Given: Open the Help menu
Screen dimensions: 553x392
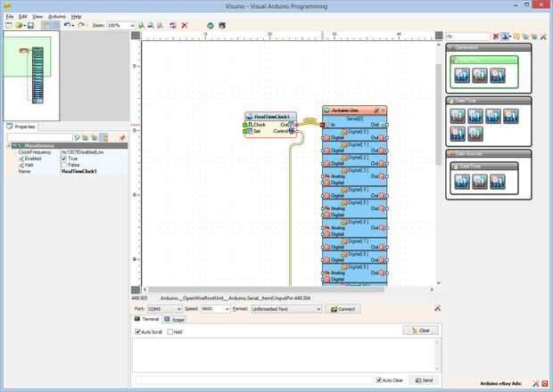Looking at the screenshot, I should coord(76,16).
